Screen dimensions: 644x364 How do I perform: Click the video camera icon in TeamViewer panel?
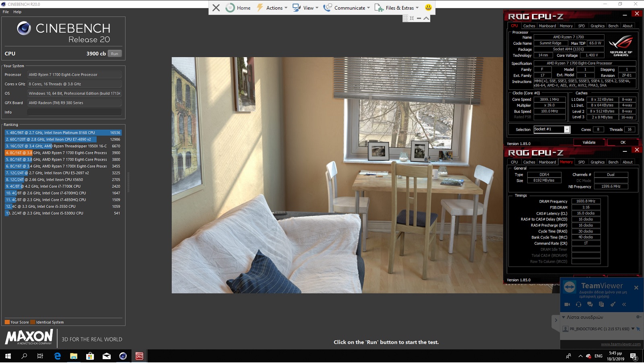coord(567,304)
